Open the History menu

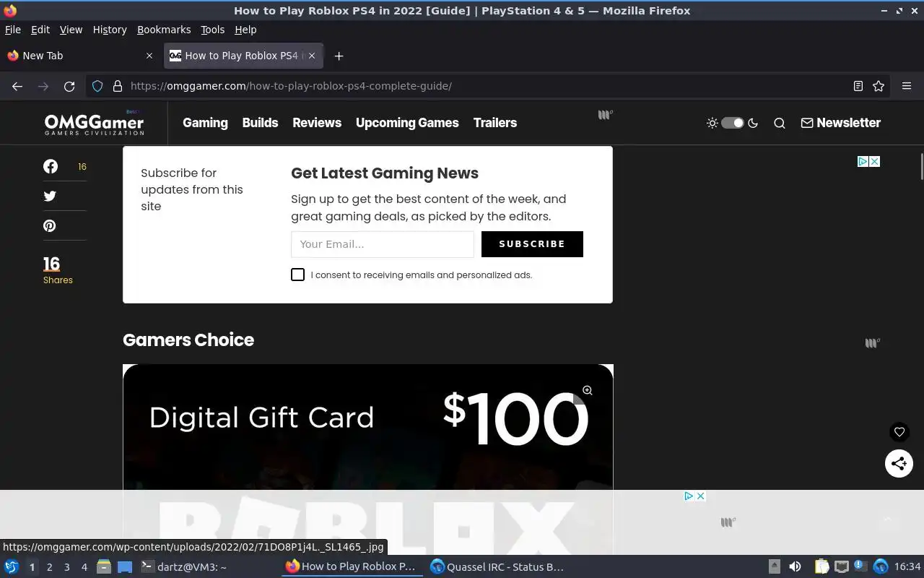tap(110, 30)
